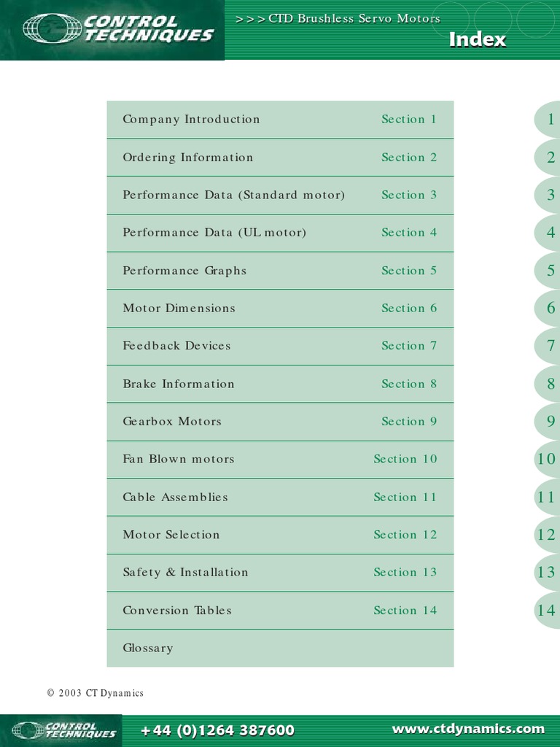Switch to side tab numbered 8

(x=551, y=384)
